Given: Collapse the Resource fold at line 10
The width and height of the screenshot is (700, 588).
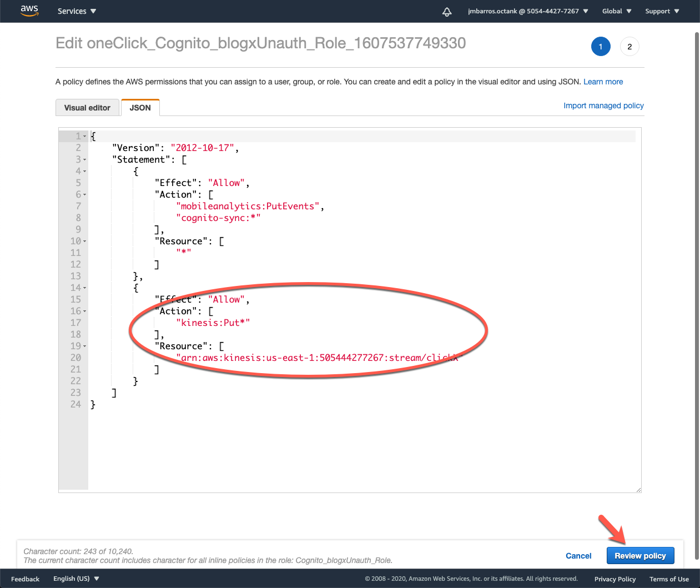Looking at the screenshot, I should pyautogui.click(x=85, y=242).
